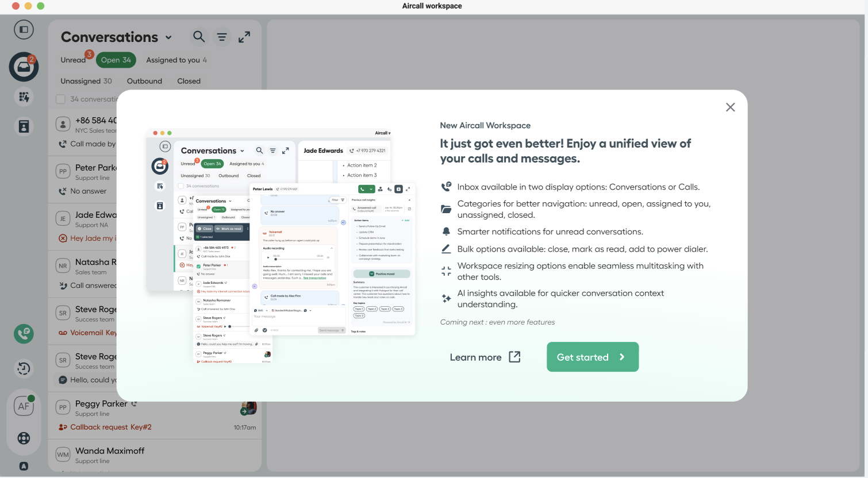Switch to the Closed tab
The width and height of the screenshot is (868, 478).
[x=189, y=81]
